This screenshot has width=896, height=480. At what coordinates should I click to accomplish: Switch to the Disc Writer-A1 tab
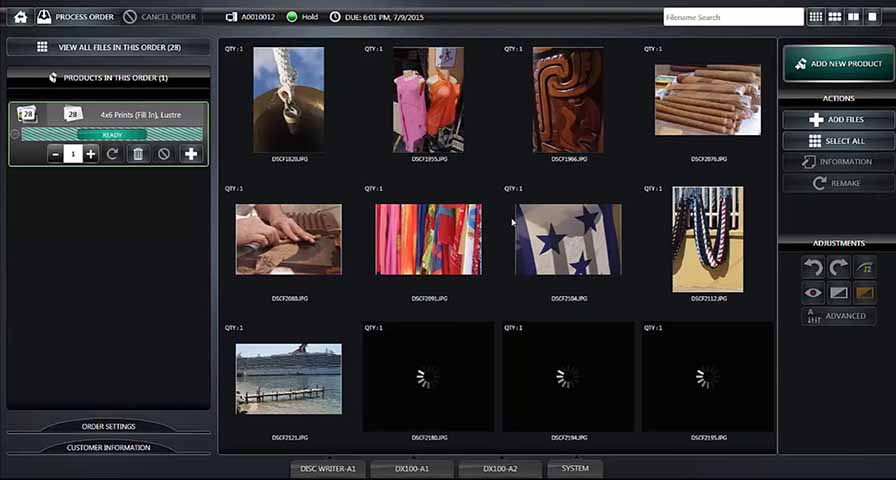(328, 469)
